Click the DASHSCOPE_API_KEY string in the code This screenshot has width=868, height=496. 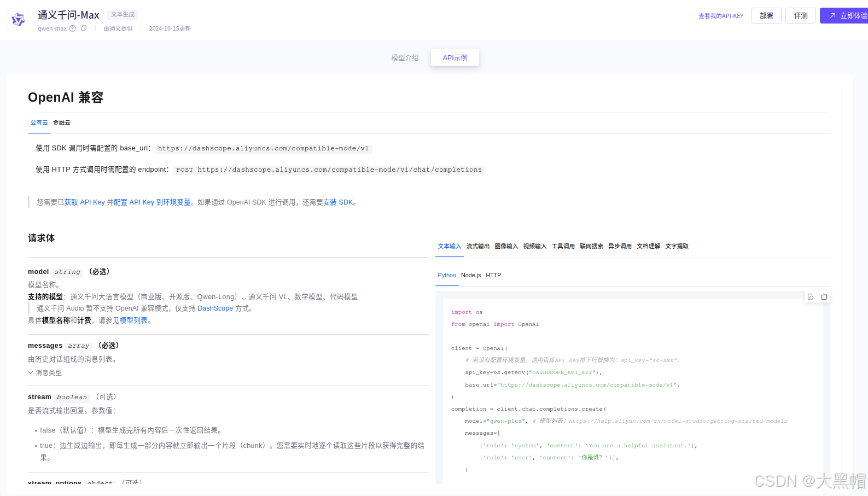click(563, 372)
